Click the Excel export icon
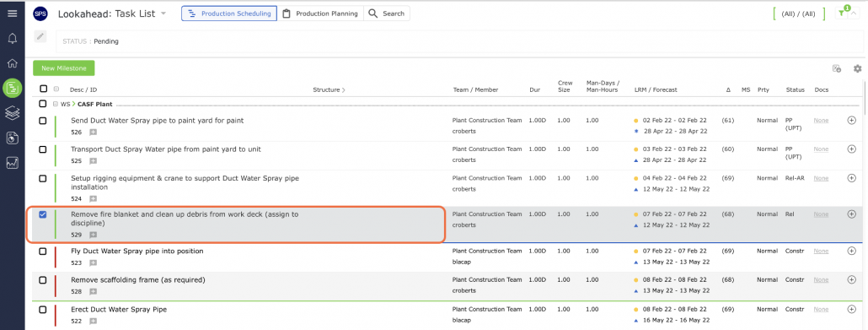This screenshot has height=330, width=868. tap(837, 68)
